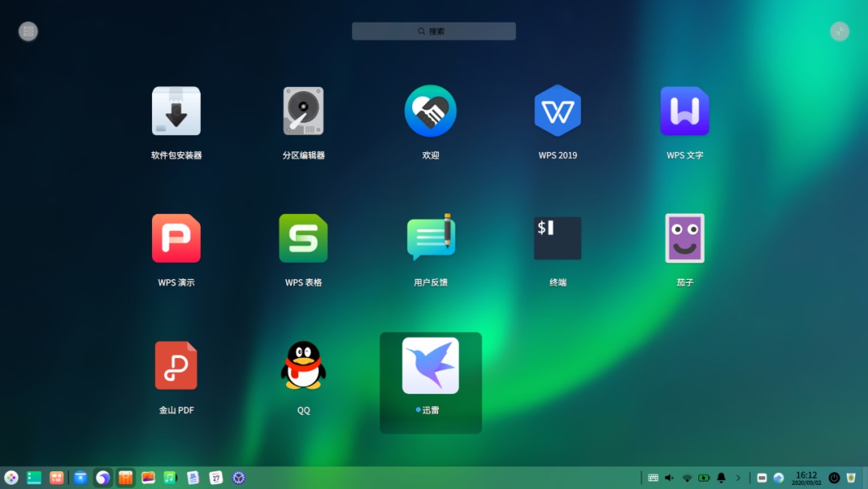Click the 搜索 search field
Screen dimensions: 868x489
point(434,31)
